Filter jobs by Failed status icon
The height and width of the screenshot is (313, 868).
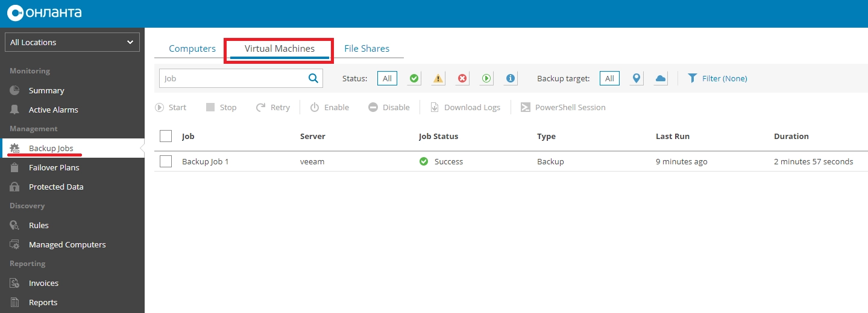coord(462,78)
